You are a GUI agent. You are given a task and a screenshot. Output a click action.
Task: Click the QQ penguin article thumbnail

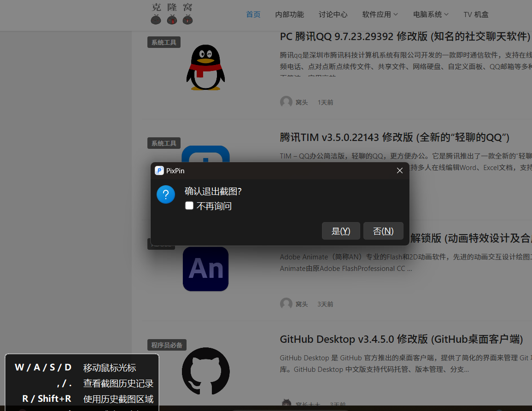205,67
